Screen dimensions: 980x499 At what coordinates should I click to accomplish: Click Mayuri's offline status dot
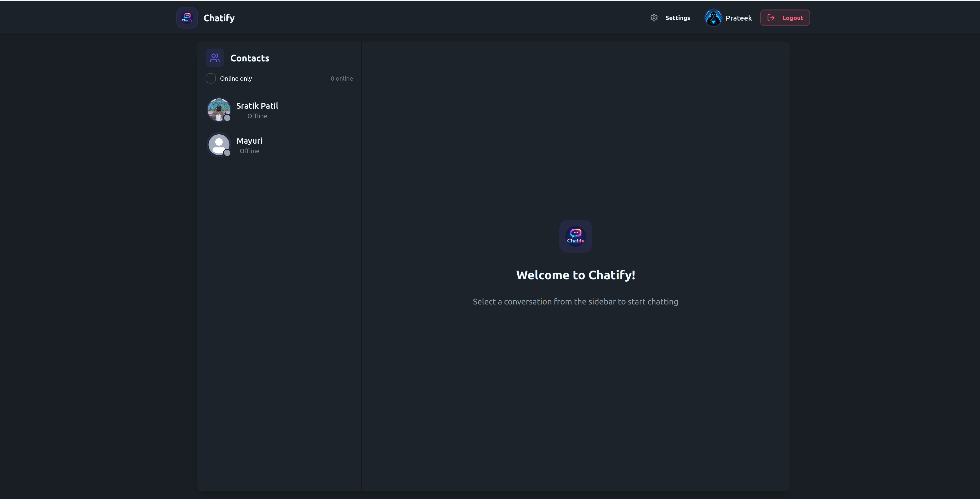click(x=227, y=153)
